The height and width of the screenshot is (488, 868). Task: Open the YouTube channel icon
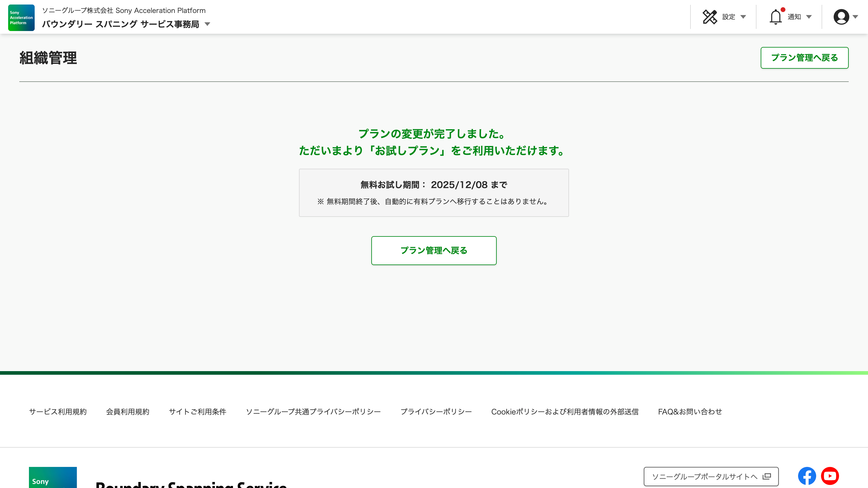(x=830, y=476)
